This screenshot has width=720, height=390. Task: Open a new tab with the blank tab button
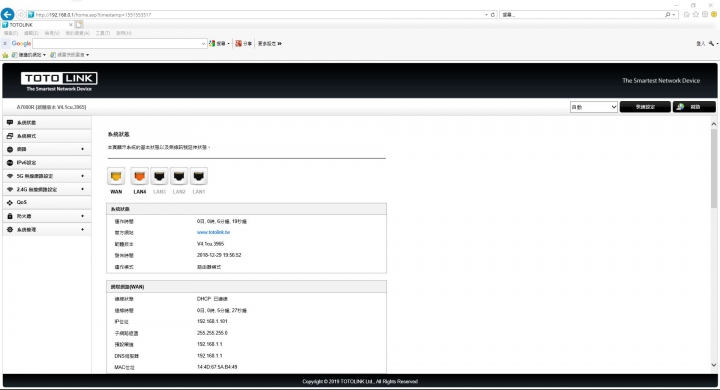79,25
